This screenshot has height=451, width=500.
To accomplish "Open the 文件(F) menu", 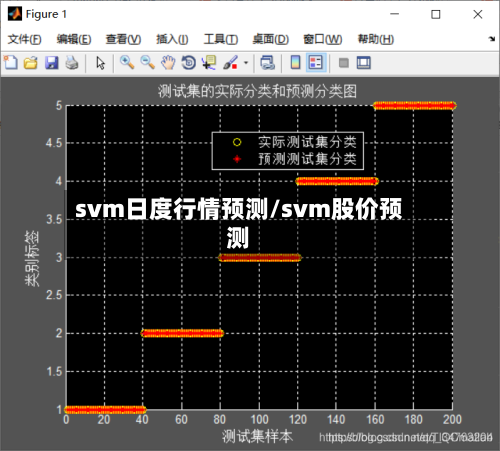I will (24, 39).
